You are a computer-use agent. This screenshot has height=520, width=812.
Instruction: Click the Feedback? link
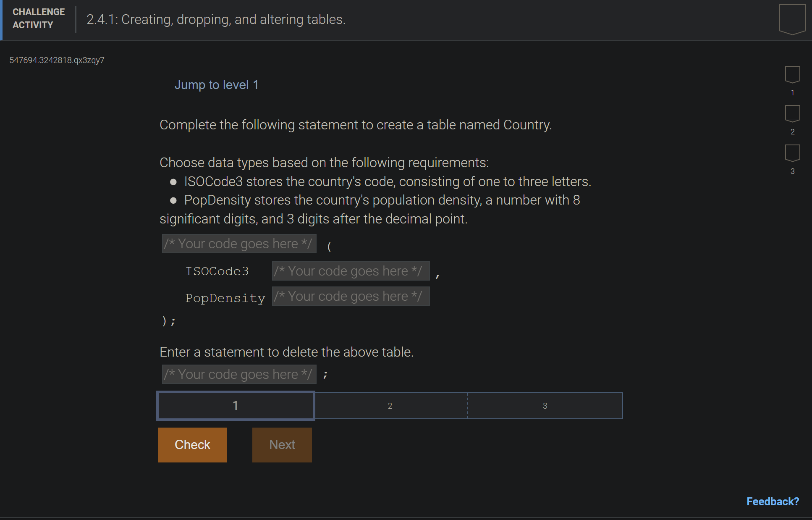click(x=773, y=501)
